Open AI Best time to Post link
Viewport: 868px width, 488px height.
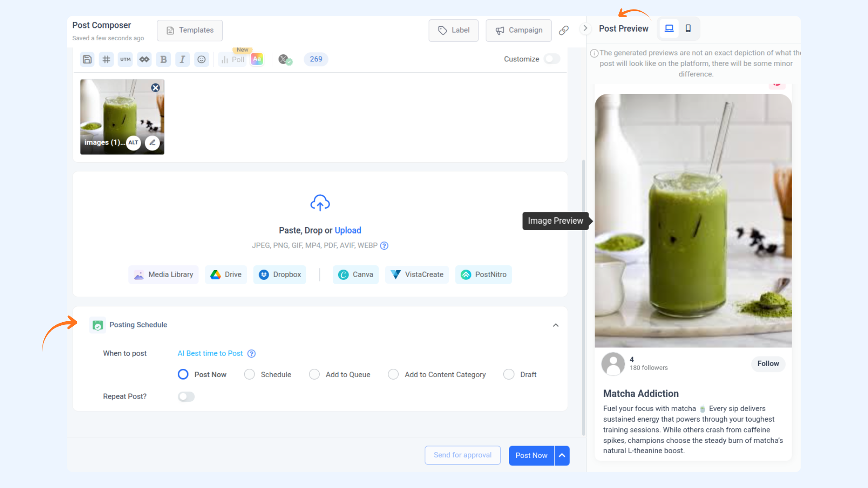[x=210, y=353]
